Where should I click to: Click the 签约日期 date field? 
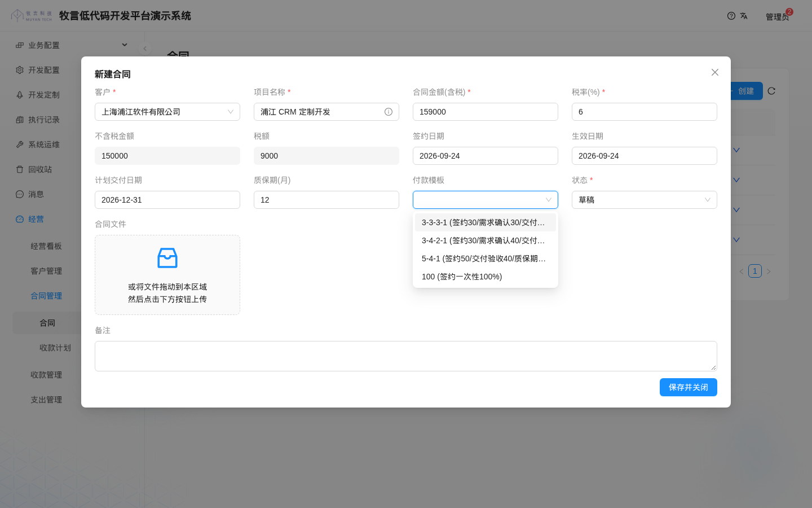pos(486,156)
